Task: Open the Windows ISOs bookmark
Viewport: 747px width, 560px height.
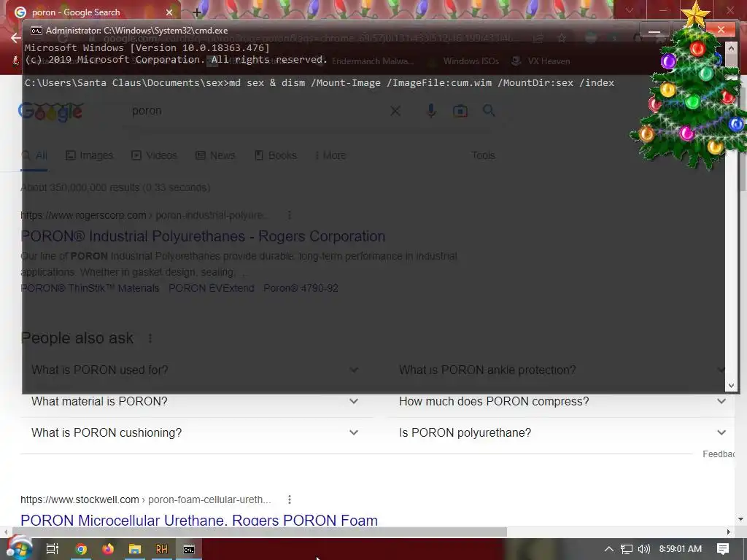Action: coord(464,61)
